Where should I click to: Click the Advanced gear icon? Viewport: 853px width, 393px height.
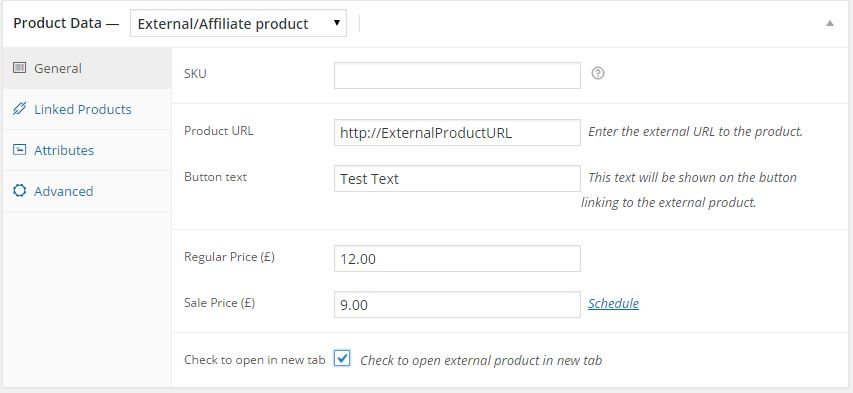coord(20,191)
